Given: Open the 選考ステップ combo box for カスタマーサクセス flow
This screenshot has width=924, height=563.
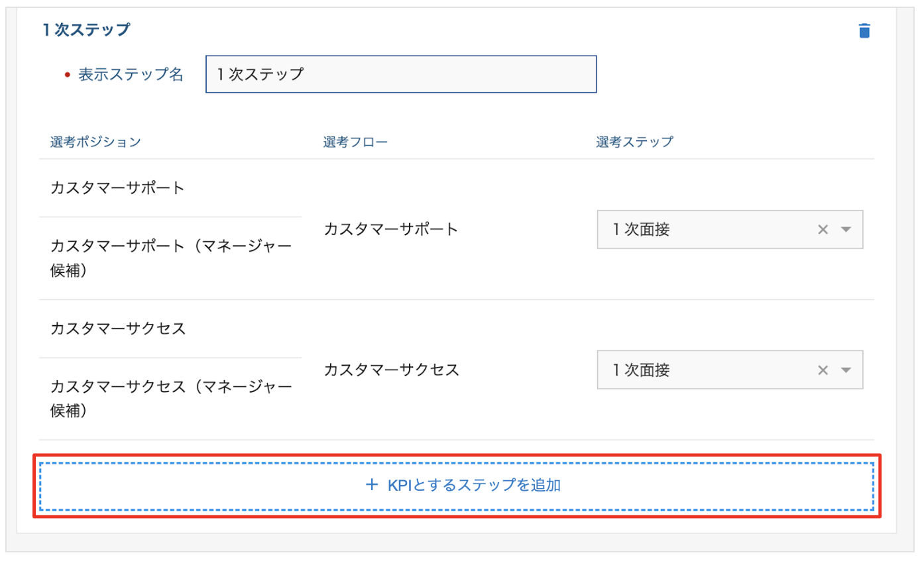Looking at the screenshot, I should [730, 370].
